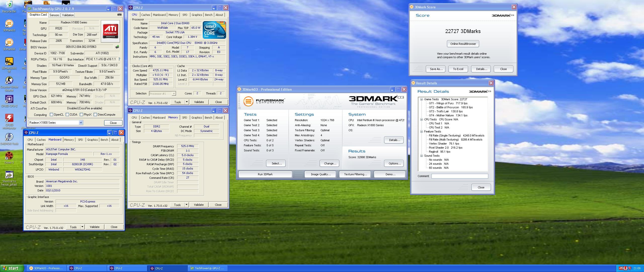Check the PhysX computing checkbox
Image resolution: width=644 pixels, height=272 pixels.
click(x=82, y=115)
